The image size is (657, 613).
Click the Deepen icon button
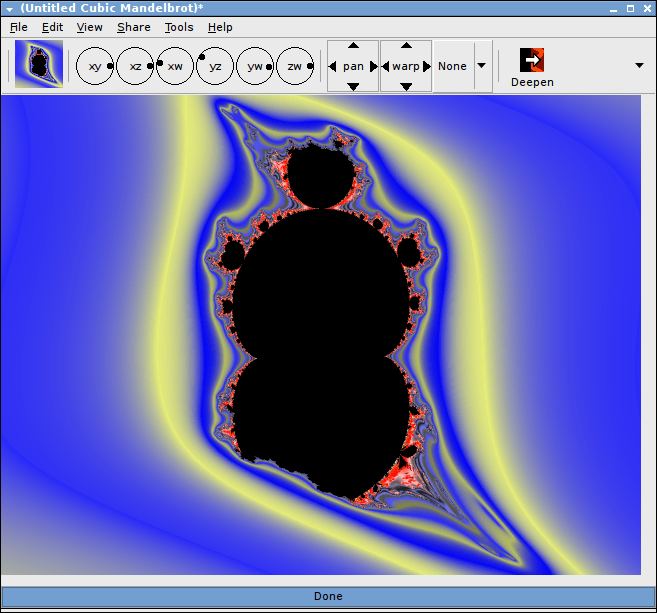(x=532, y=60)
